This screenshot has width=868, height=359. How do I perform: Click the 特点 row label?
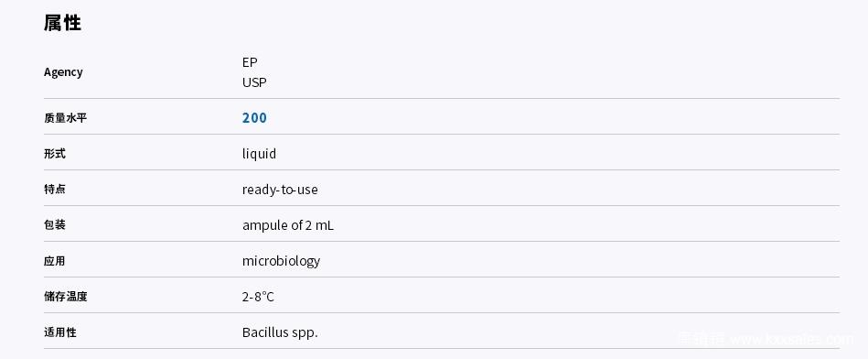pos(55,189)
